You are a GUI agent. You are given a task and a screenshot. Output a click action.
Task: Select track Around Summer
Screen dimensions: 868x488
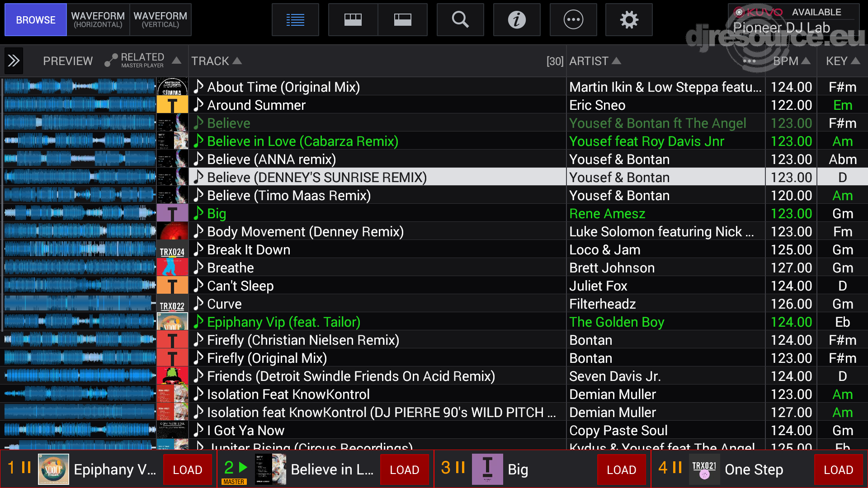click(x=256, y=105)
